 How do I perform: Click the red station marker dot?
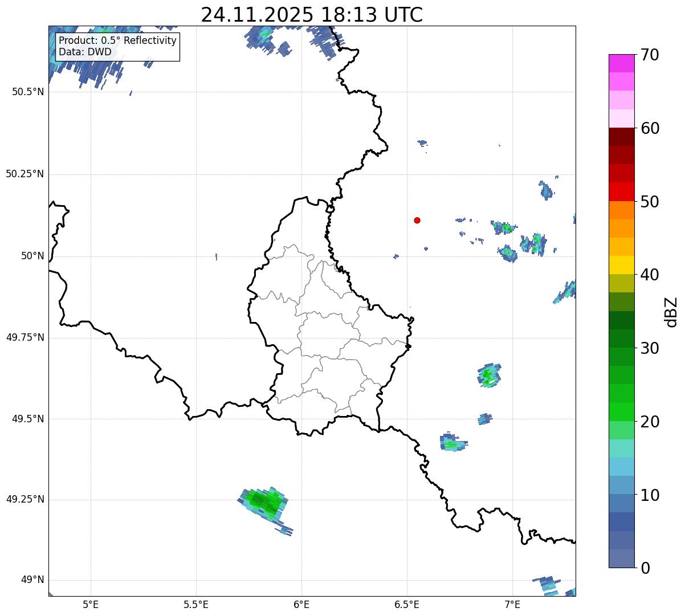(x=417, y=220)
